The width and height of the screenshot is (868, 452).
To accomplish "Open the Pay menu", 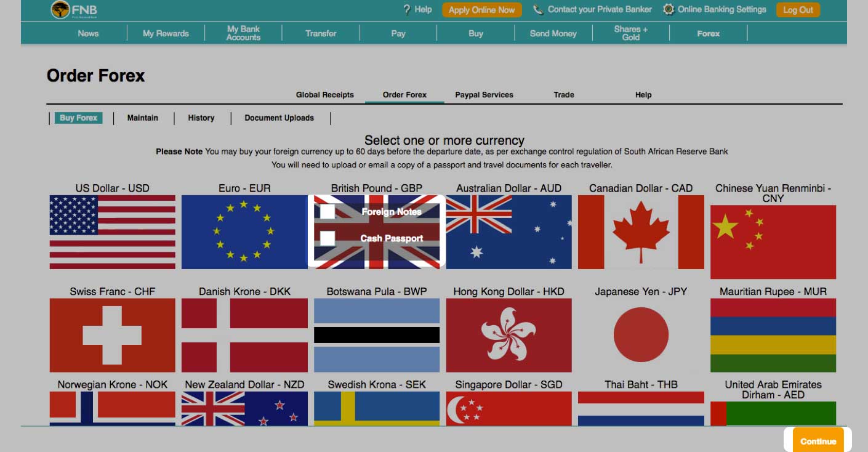I will 398,33.
